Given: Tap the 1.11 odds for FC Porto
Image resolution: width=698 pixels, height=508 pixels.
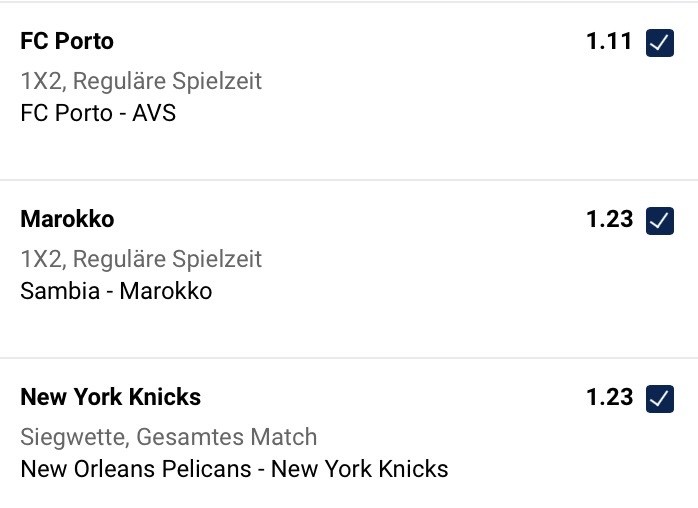Looking at the screenshot, I should (609, 42).
